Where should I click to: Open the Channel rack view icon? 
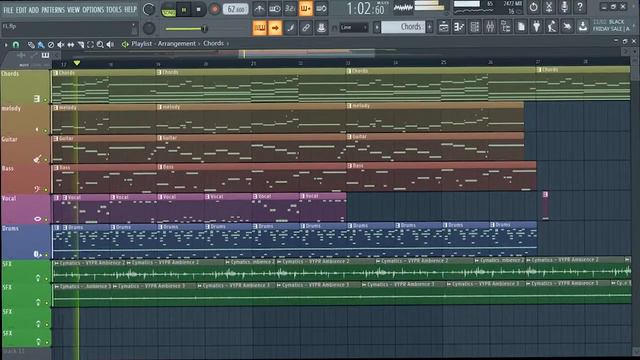[475, 27]
